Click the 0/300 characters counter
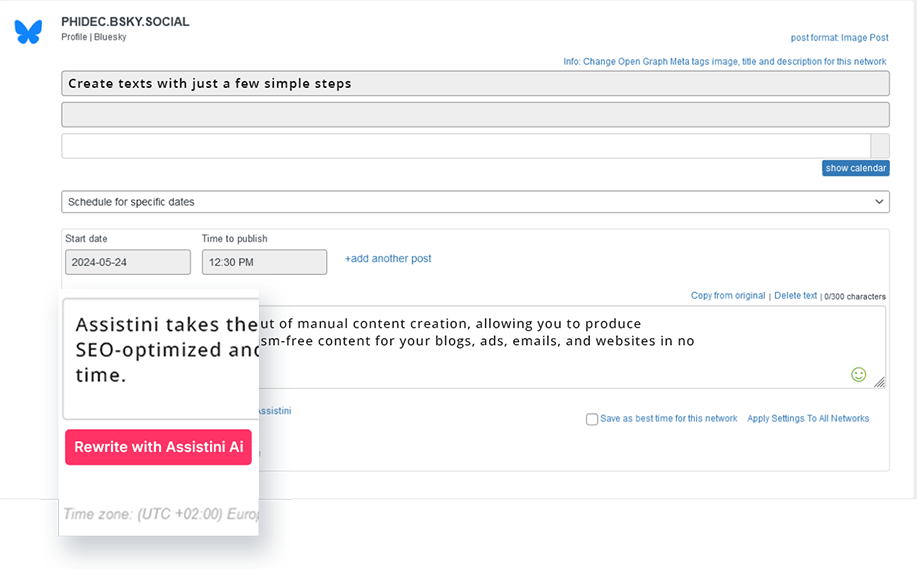The image size is (917, 569). 855,296
